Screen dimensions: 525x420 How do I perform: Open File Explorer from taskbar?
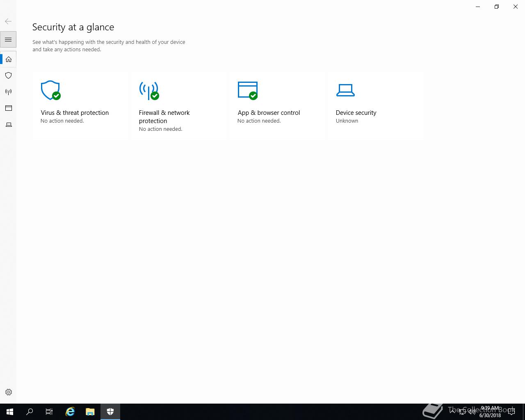(90, 412)
